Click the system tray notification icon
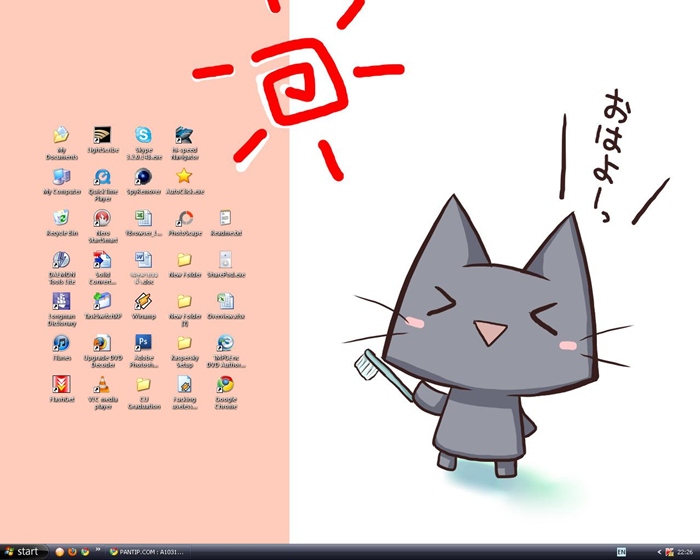 coord(669,552)
